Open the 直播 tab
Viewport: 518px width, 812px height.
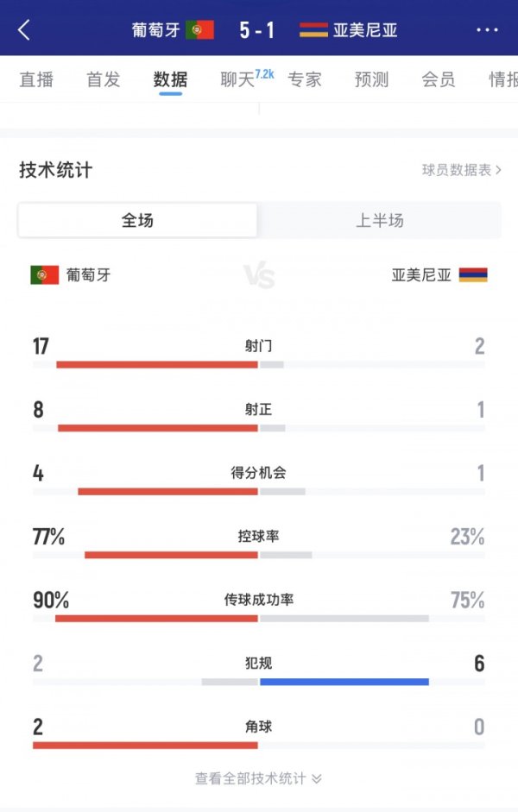coord(35,78)
